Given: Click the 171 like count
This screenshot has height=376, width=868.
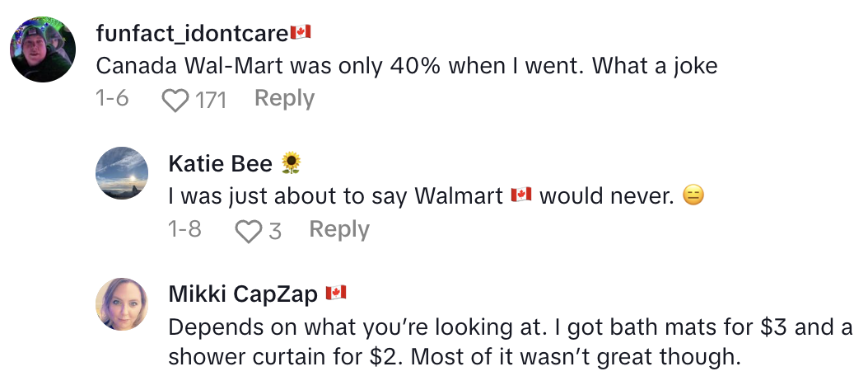Looking at the screenshot, I should (x=209, y=100).
